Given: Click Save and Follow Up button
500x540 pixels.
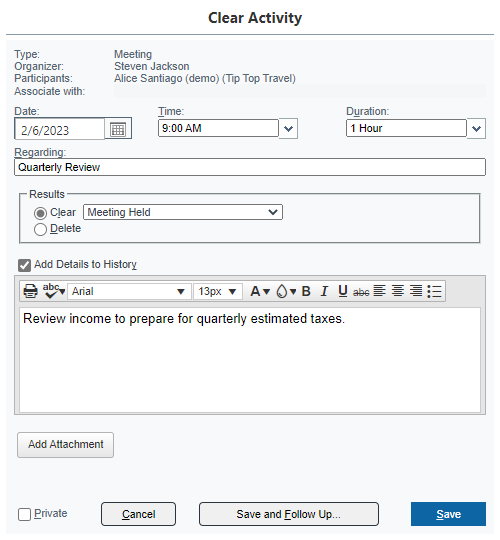Looking at the screenshot, I should coord(289,514).
